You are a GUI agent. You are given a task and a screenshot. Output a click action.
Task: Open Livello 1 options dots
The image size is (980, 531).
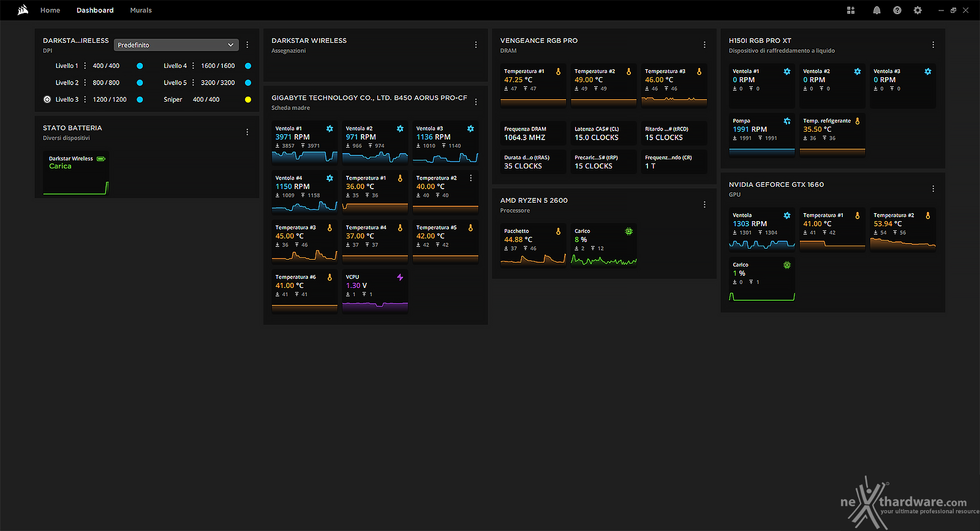[85, 66]
